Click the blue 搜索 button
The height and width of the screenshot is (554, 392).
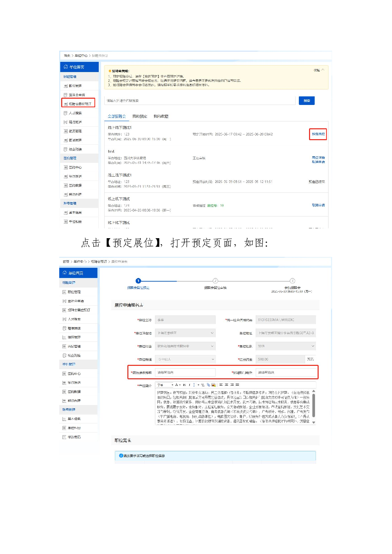coord(306,101)
